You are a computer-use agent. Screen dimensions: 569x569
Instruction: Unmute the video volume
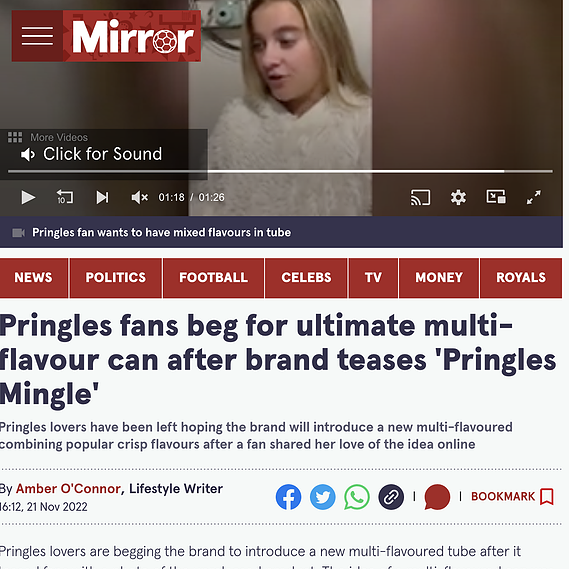139,198
